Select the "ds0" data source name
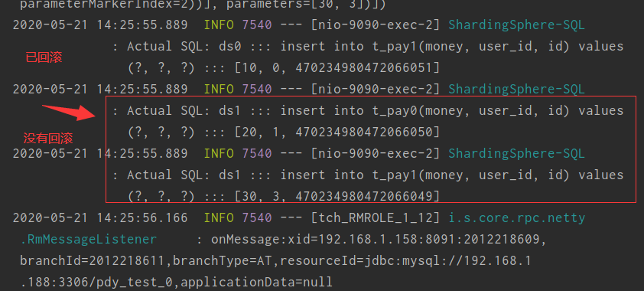644x291 pixels. click(230, 47)
